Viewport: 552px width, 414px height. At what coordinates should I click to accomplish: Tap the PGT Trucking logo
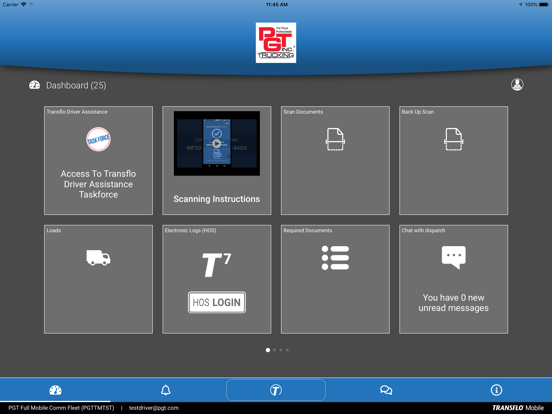[276, 43]
